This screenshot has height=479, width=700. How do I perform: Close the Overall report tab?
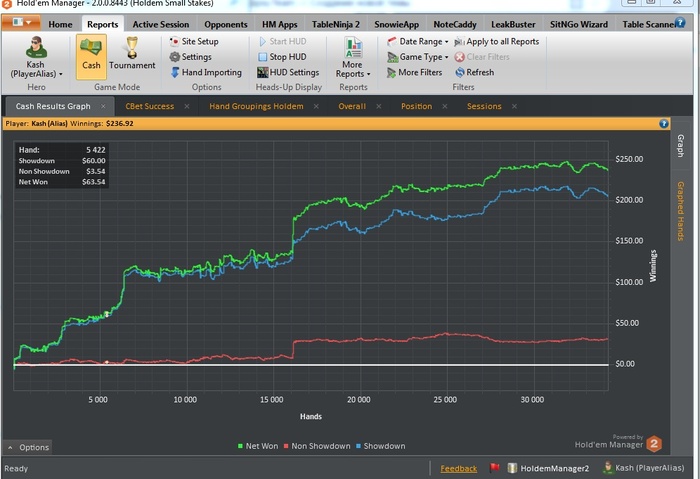pos(379,106)
